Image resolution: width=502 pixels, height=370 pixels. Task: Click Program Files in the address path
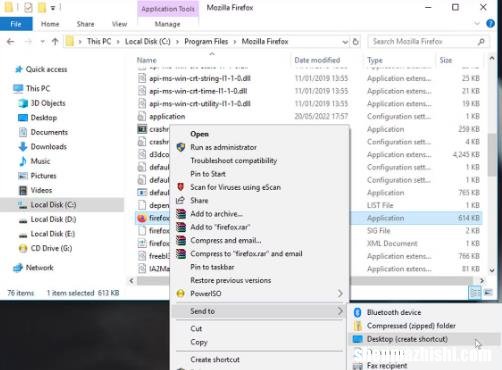click(x=206, y=42)
